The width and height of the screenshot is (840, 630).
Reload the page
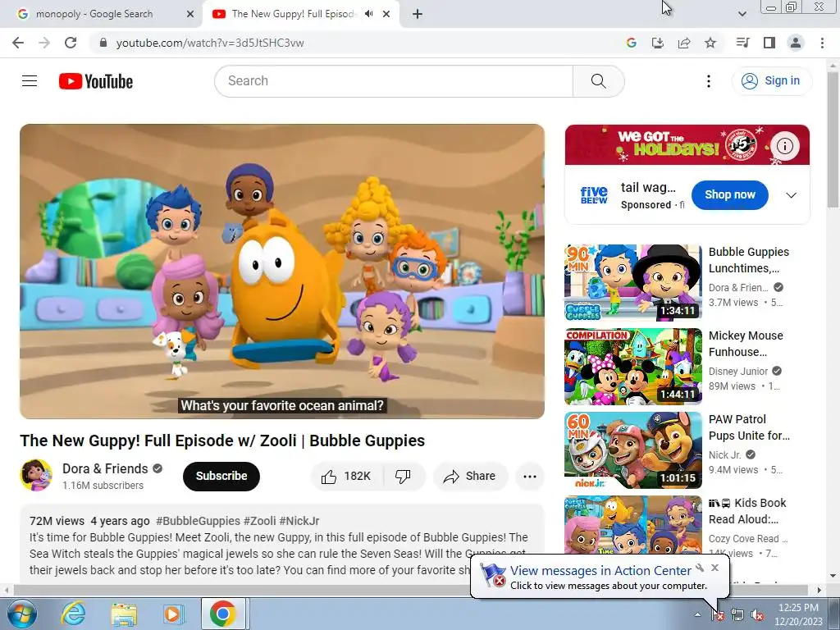point(71,43)
